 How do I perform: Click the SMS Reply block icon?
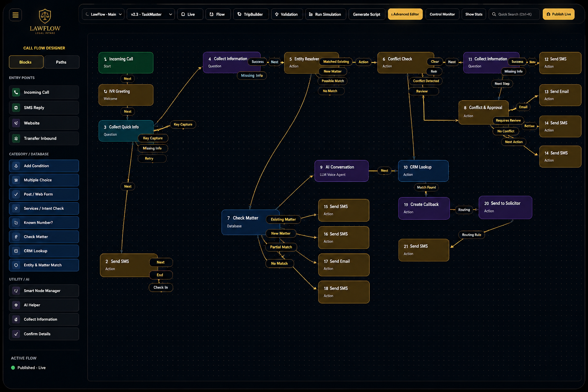(16, 108)
